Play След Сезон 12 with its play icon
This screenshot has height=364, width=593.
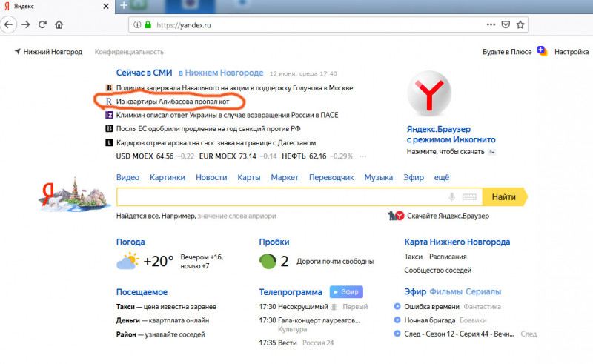pyautogui.click(x=397, y=334)
